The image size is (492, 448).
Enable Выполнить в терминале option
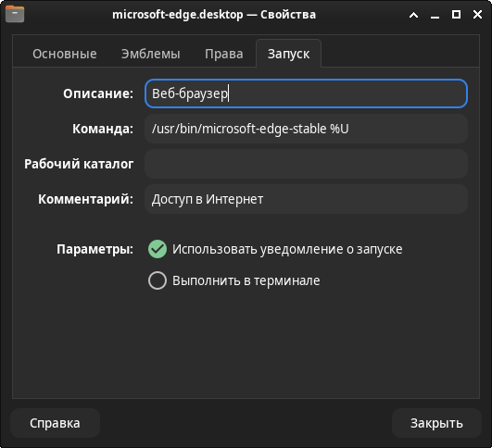pyautogui.click(x=158, y=280)
